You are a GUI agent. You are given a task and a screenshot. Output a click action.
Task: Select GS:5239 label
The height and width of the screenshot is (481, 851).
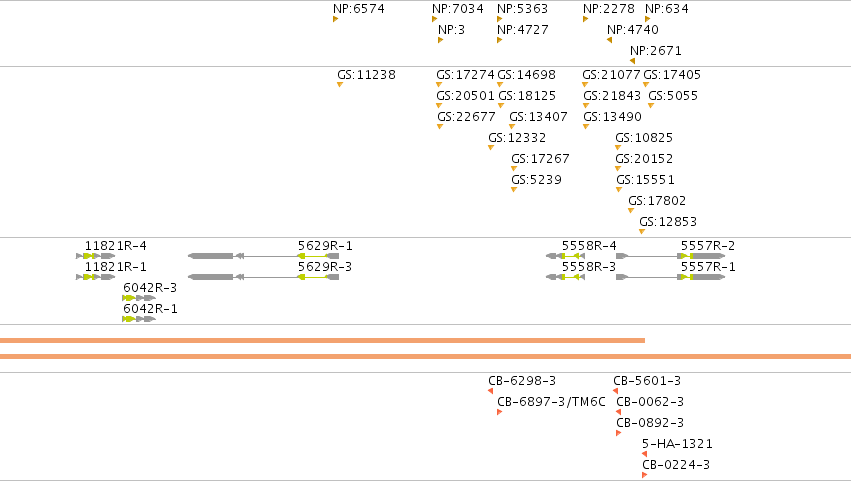click(537, 180)
